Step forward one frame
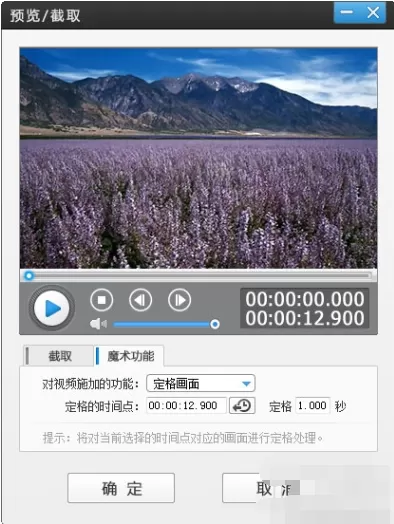Screen dimensions: 394x524 click(x=179, y=300)
